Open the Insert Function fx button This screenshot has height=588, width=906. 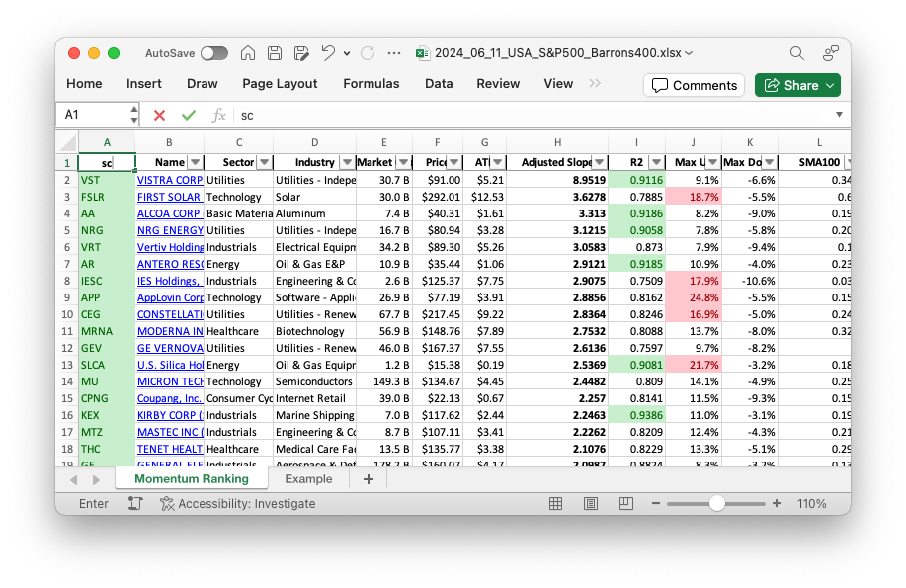point(218,115)
